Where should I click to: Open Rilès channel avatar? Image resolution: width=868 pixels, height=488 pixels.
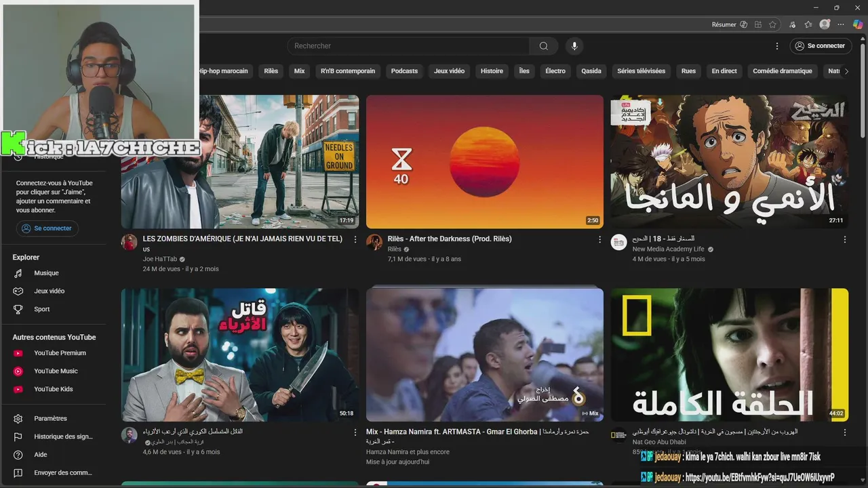374,243
